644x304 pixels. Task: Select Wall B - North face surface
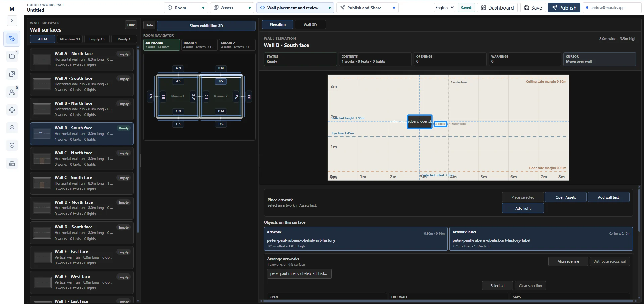tap(82, 109)
